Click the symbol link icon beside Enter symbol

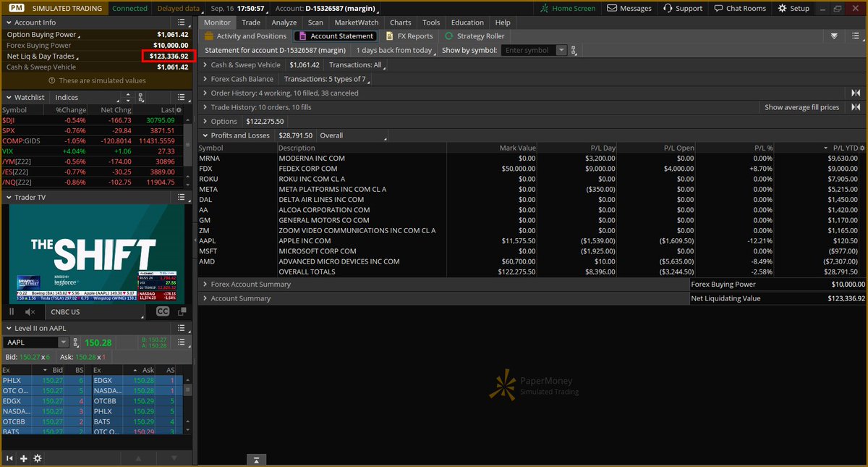(x=574, y=50)
